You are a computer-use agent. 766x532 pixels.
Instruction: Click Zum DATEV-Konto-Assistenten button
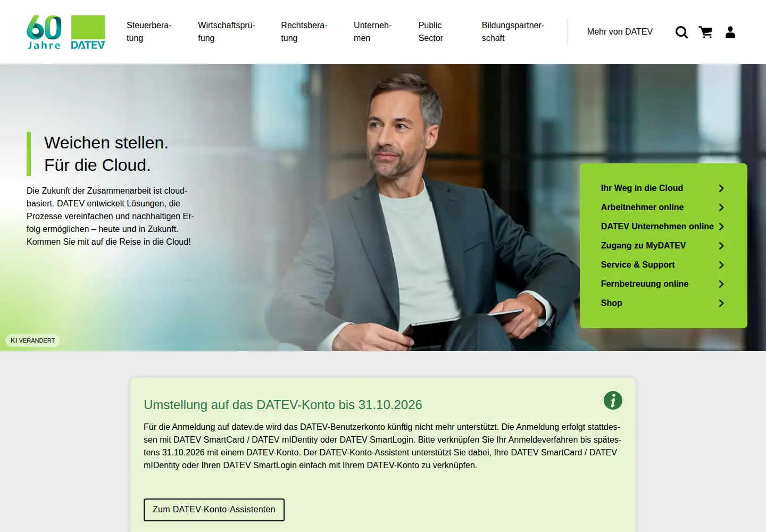click(214, 510)
